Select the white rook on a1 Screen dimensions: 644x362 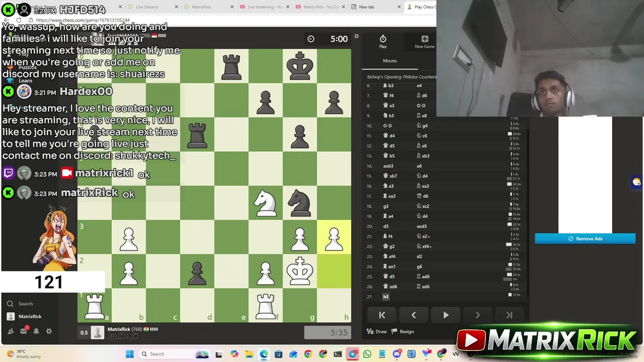click(95, 306)
